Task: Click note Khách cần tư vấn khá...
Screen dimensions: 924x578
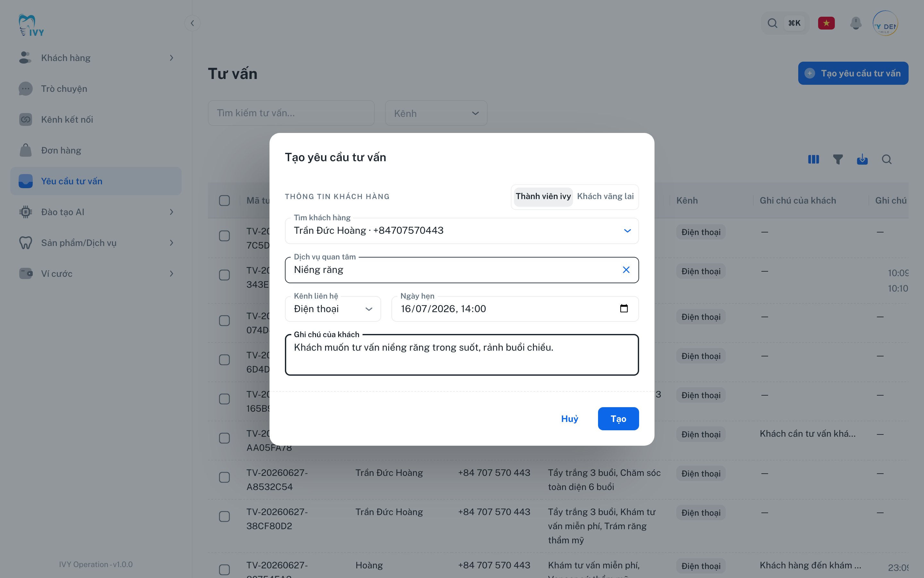Action: [808, 434]
